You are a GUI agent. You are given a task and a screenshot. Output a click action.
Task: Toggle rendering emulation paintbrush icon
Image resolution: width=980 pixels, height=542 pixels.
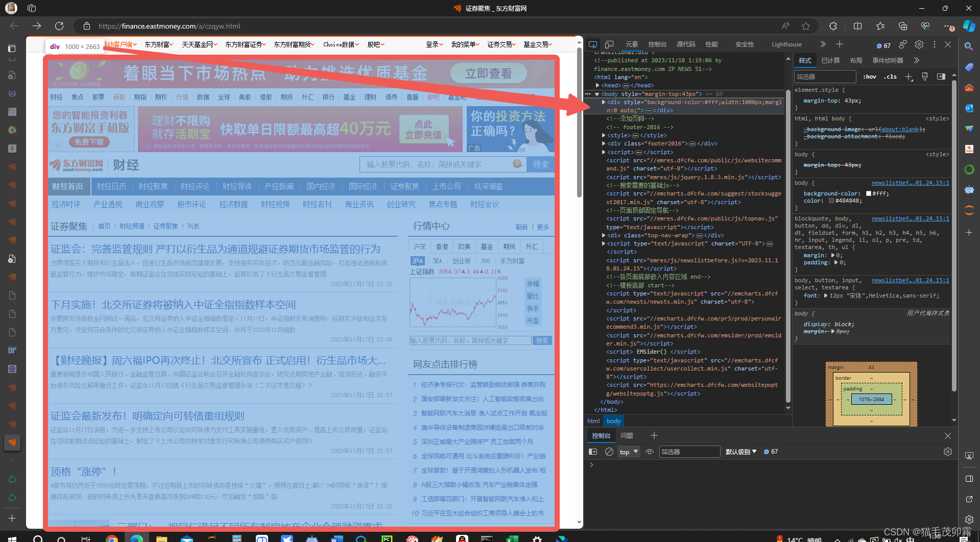[925, 77]
